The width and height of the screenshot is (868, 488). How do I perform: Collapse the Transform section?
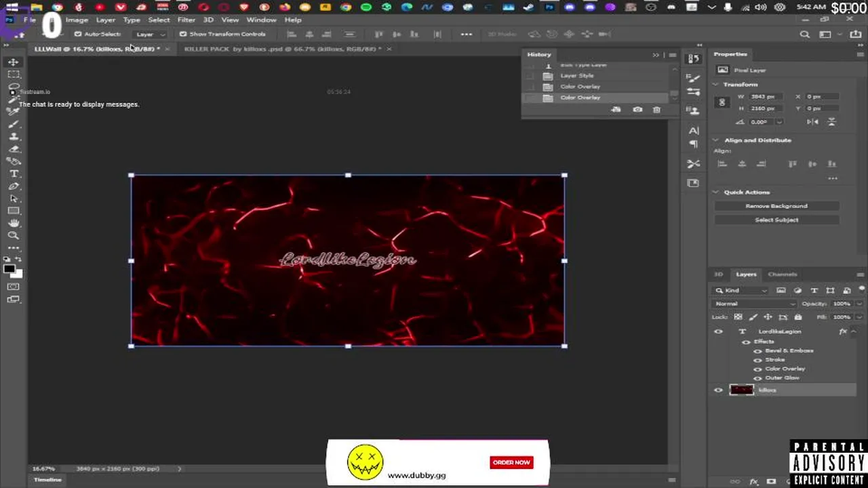coord(715,85)
